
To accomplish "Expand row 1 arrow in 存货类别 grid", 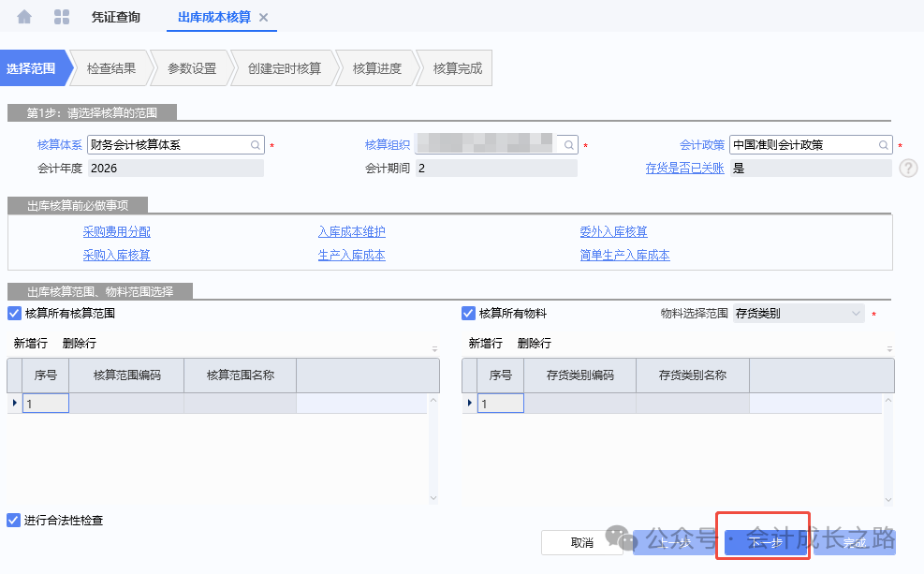I will point(468,404).
